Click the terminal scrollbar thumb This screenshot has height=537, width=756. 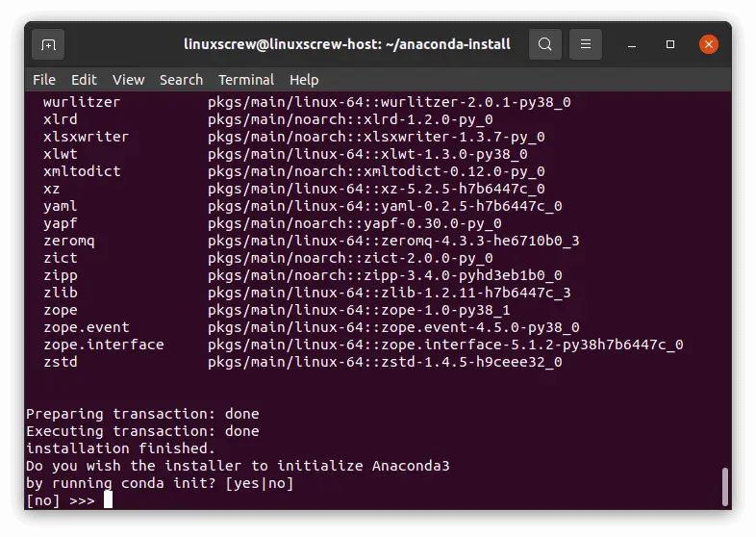(725, 486)
